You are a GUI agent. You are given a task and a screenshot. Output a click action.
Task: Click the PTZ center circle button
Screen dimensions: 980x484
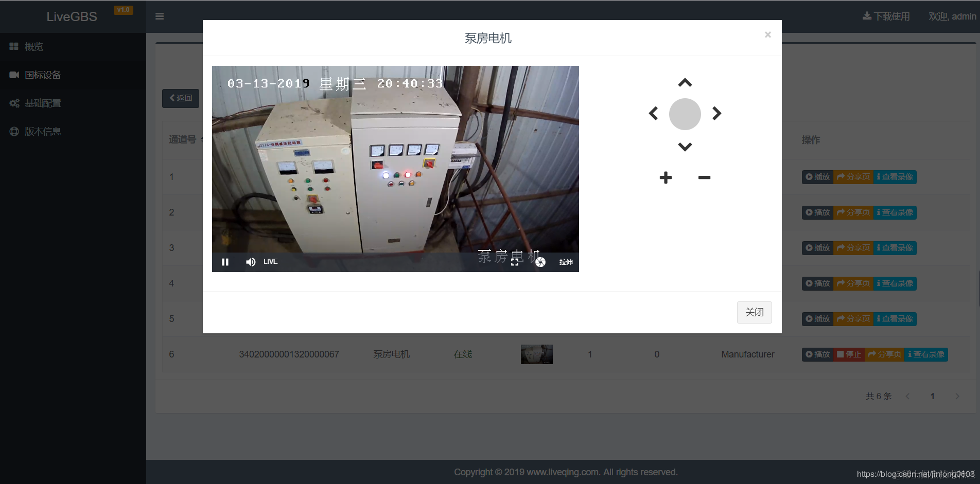click(x=685, y=114)
